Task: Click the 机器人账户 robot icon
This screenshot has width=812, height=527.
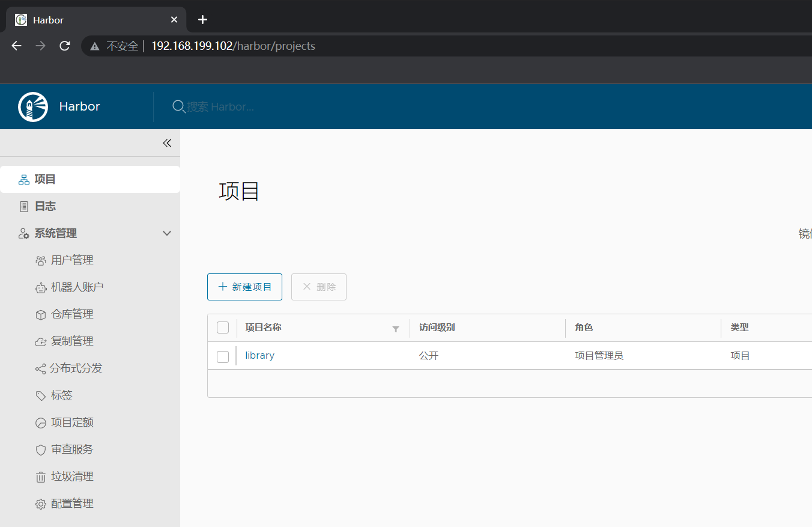Action: (41, 288)
